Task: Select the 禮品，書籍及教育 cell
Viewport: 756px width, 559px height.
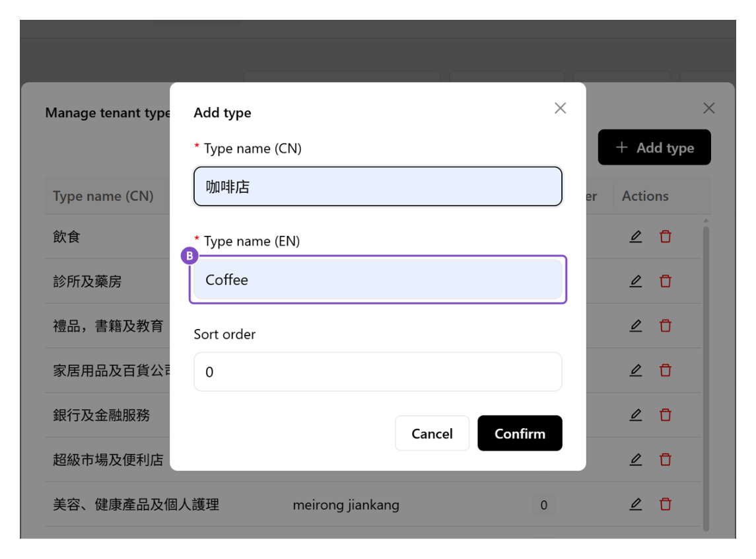Action: (x=108, y=326)
